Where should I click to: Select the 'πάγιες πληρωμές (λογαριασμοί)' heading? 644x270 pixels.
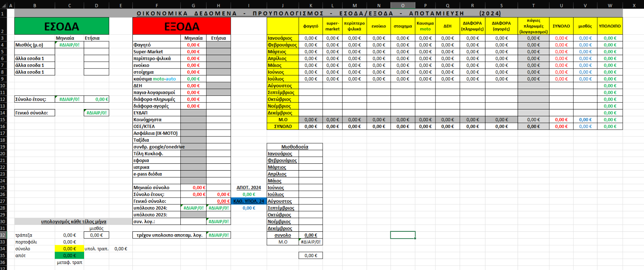533,26
